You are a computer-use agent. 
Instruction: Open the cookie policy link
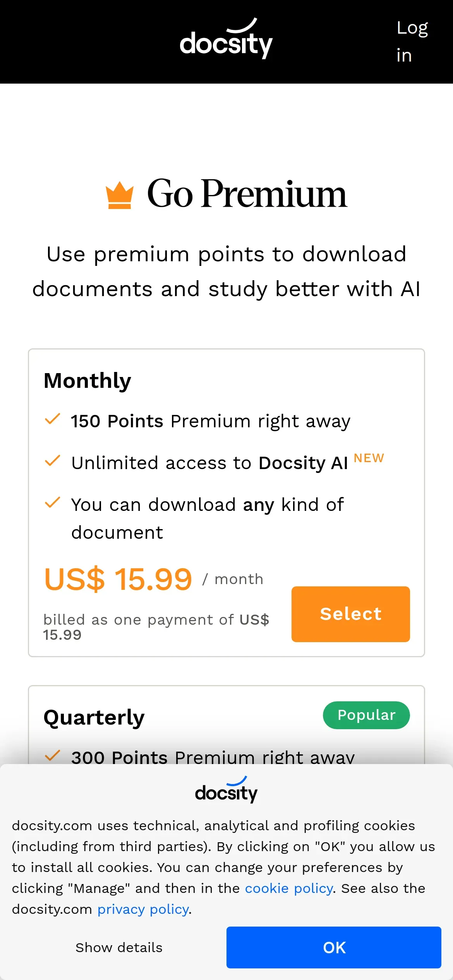289,888
